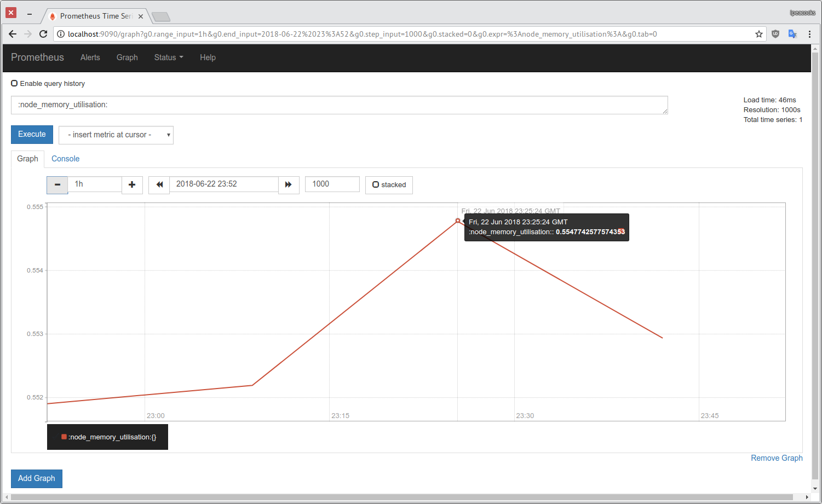Viewport: 822px width, 504px height.
Task: Expand the Status menu
Action: point(169,57)
